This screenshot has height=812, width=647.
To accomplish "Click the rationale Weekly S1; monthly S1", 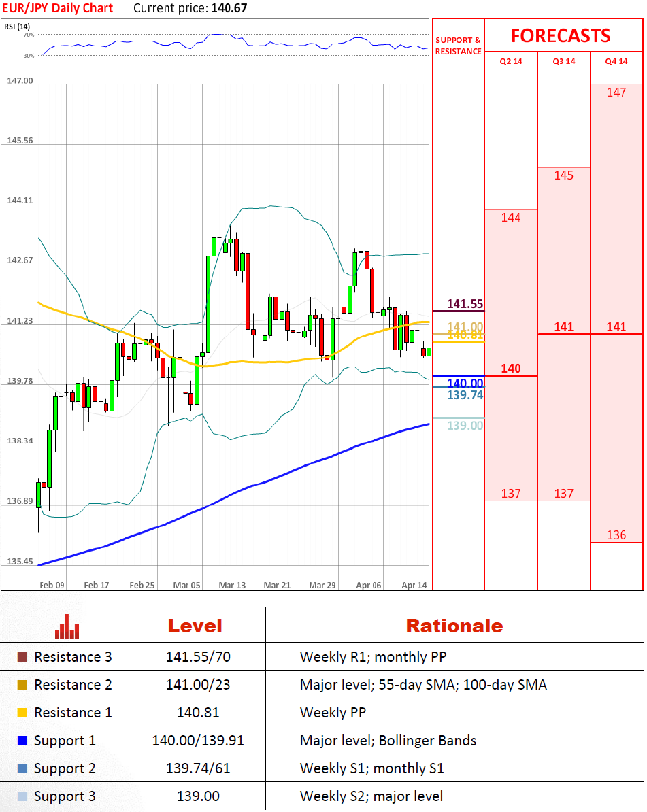I will 372,769.
